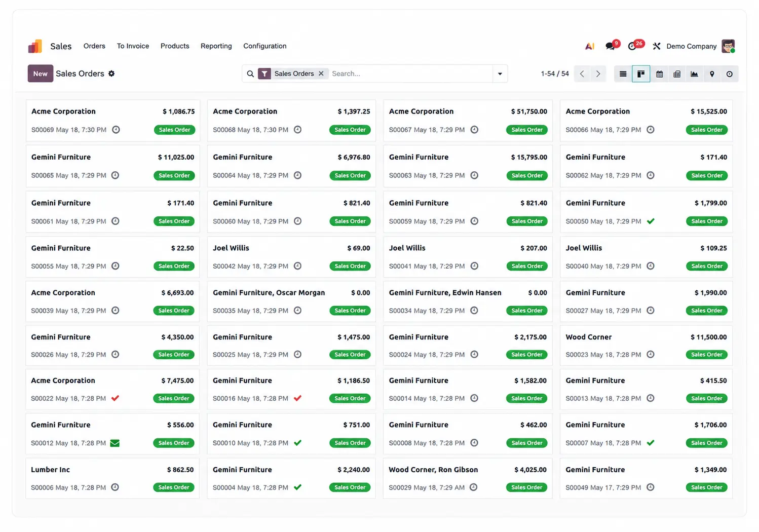Viewport: 759px width, 532px height.
Task: Open the user avatar menu
Action: [x=728, y=46]
